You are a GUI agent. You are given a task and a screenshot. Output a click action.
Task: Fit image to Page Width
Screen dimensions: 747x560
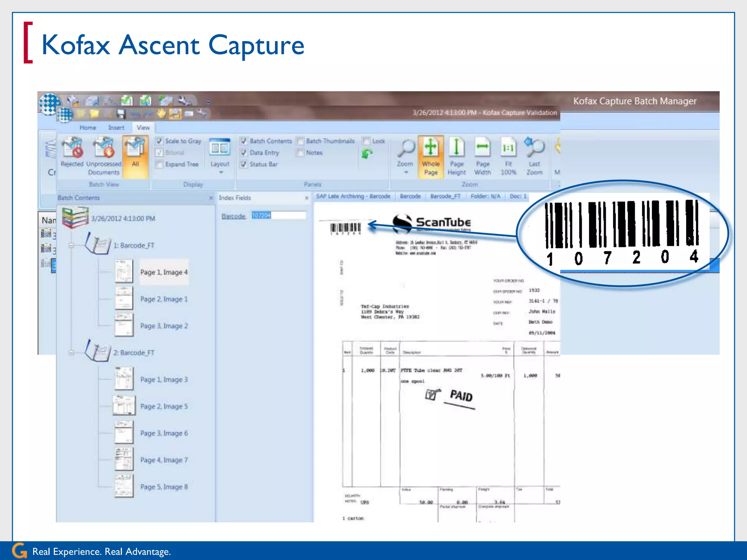coord(483,156)
